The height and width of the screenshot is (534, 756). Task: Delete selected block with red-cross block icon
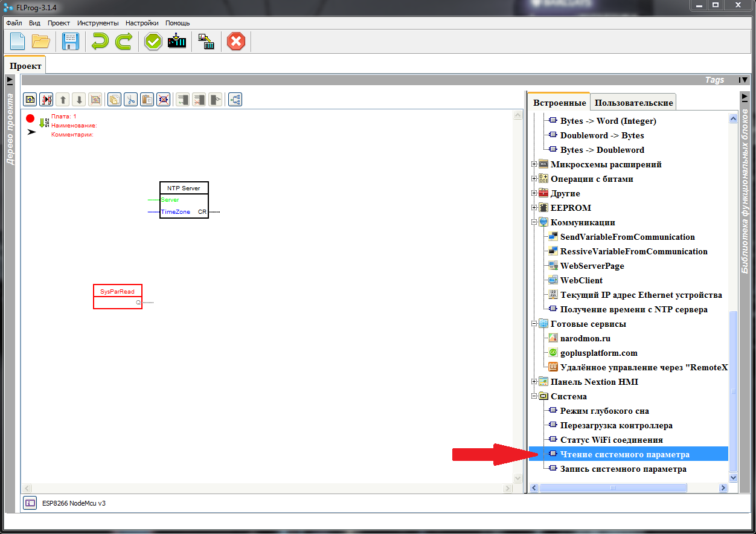163,100
